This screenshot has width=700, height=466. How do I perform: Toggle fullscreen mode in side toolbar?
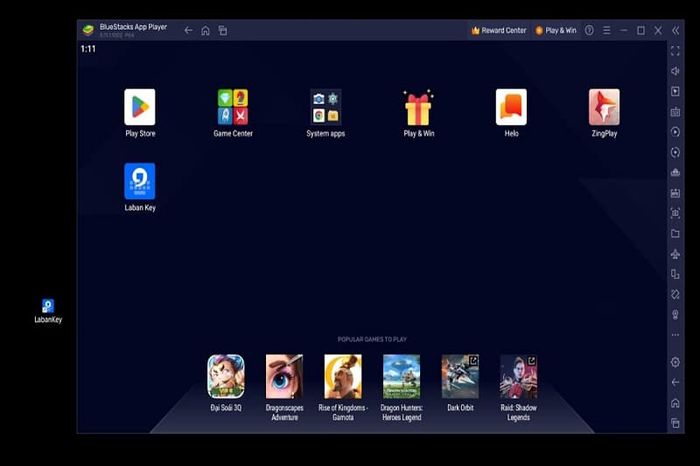675,51
